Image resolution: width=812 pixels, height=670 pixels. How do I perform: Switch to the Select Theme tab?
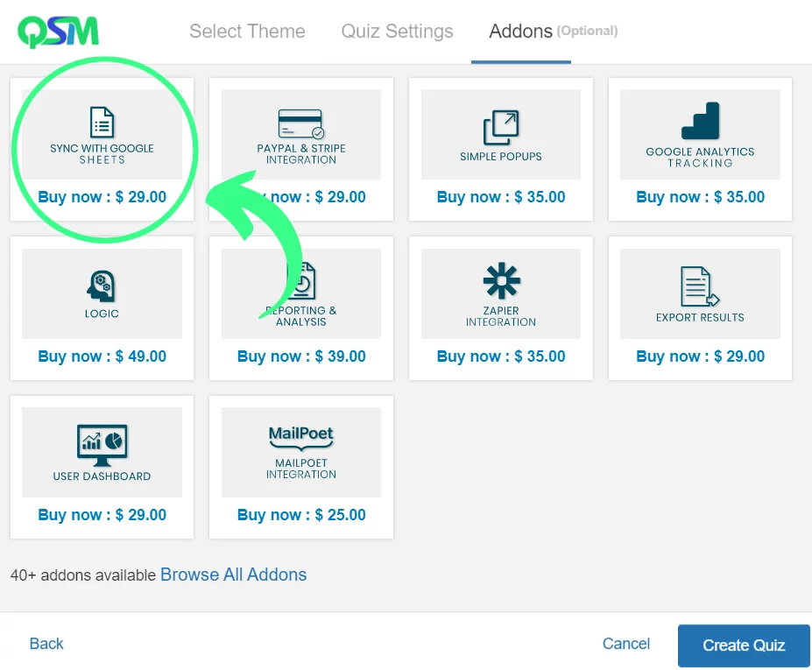247,31
